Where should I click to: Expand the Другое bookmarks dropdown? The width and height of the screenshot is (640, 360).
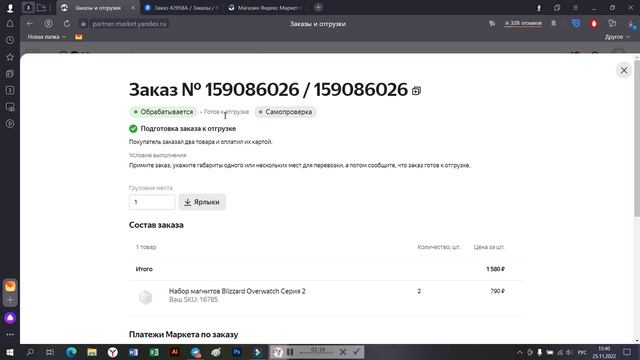coord(616,37)
